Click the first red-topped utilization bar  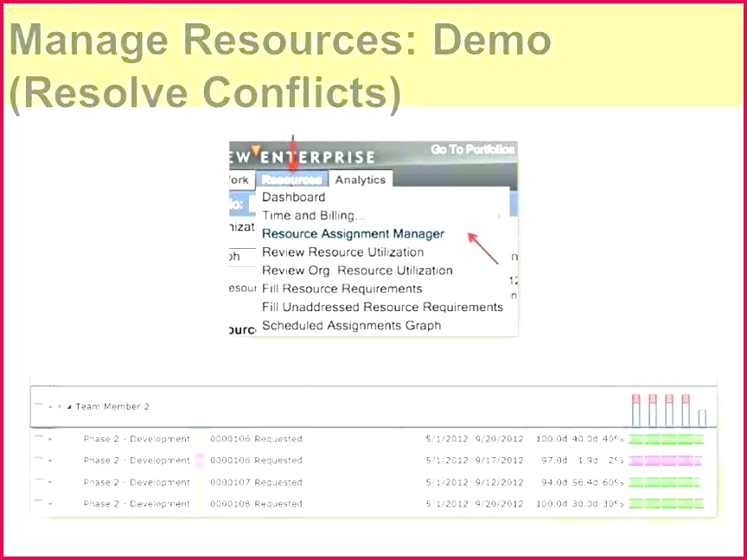click(636, 410)
